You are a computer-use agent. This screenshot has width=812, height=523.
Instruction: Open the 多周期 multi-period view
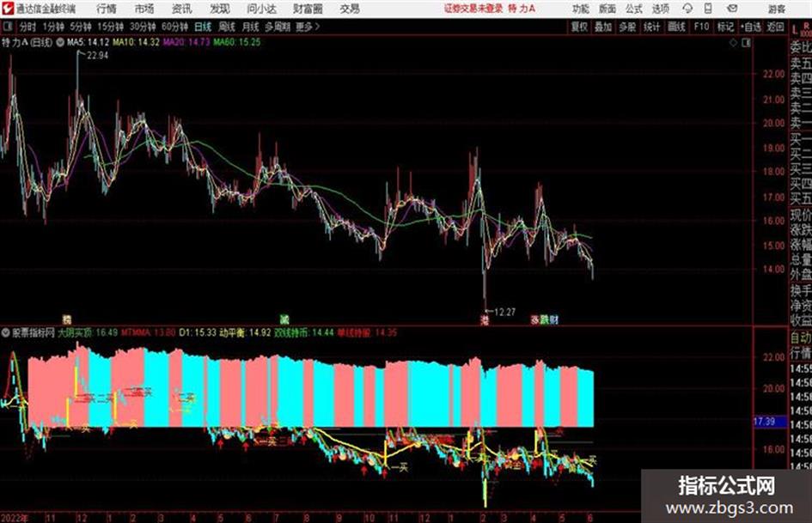click(x=278, y=27)
